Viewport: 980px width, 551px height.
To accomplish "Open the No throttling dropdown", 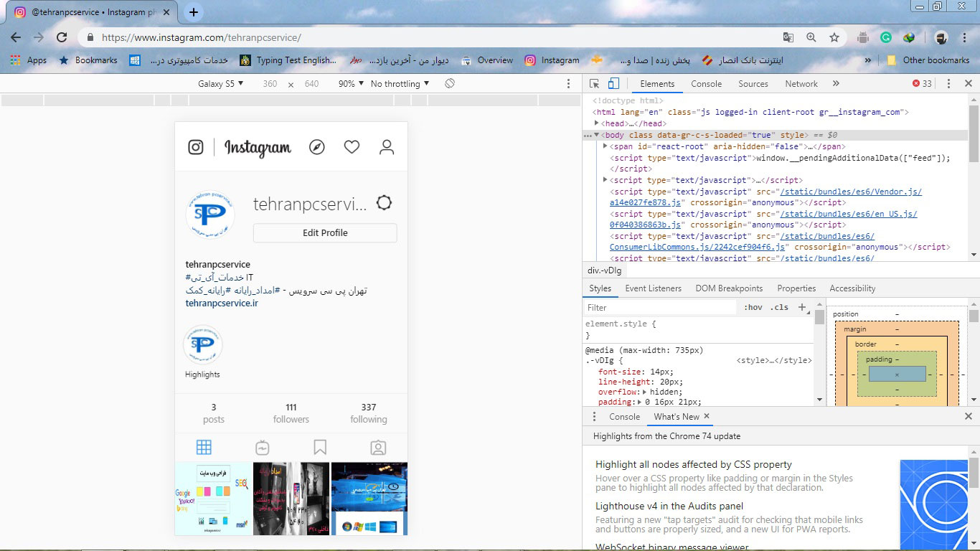I will coord(400,84).
